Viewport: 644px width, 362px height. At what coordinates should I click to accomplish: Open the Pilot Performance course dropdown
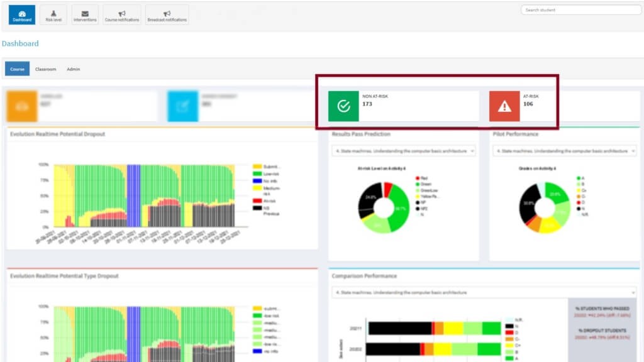click(x=566, y=151)
